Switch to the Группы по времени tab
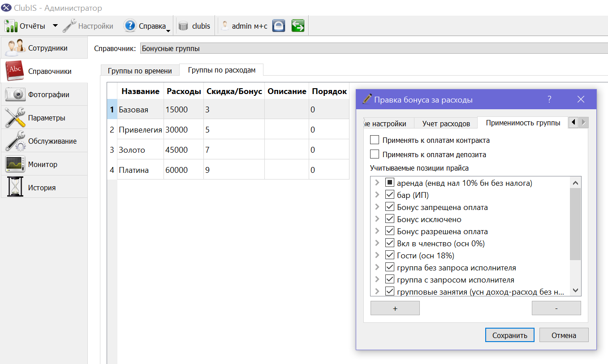 140,71
